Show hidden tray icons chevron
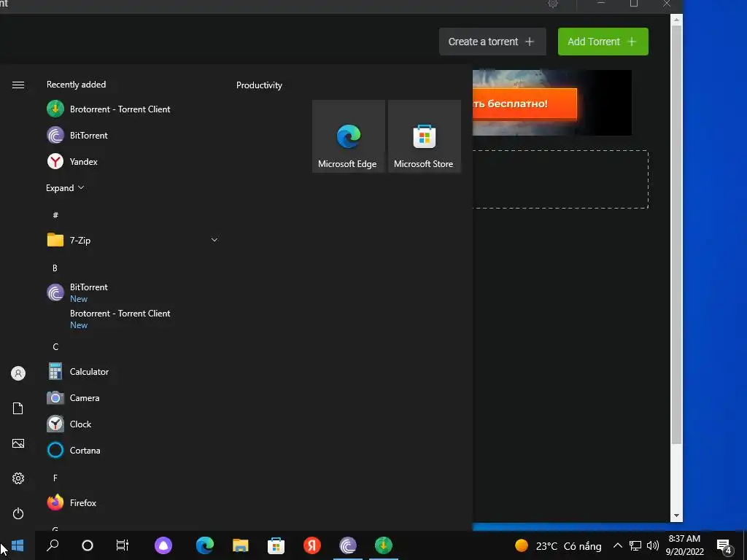 tap(617, 545)
